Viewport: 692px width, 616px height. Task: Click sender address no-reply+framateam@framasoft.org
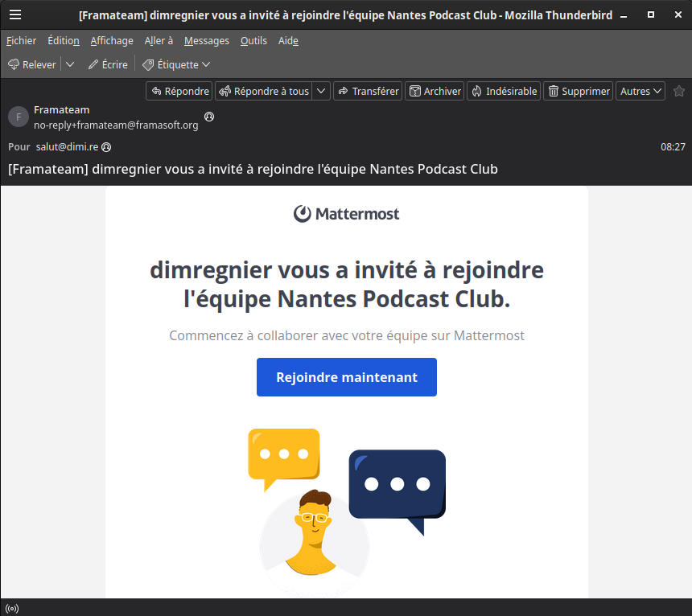tap(116, 125)
